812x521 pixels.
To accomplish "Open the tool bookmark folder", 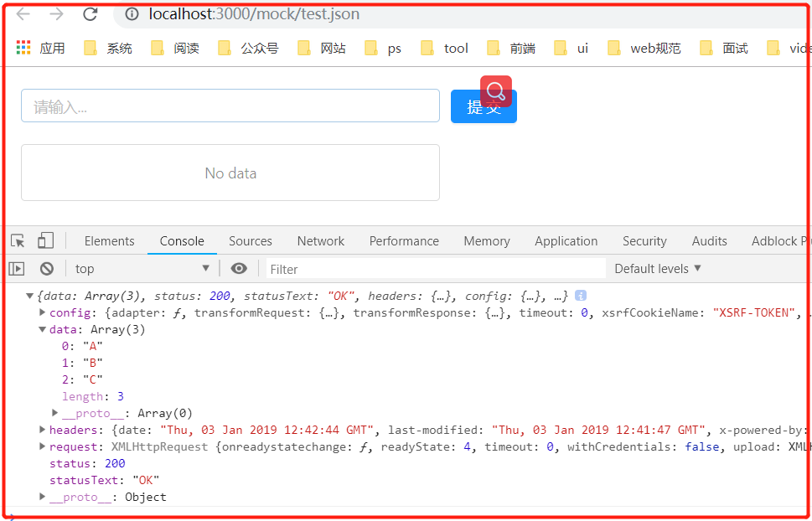I will 444,49.
